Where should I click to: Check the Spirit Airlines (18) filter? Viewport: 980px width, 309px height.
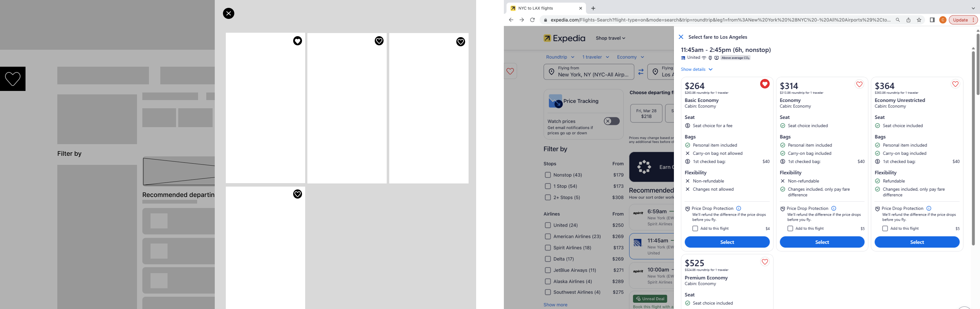point(547,247)
